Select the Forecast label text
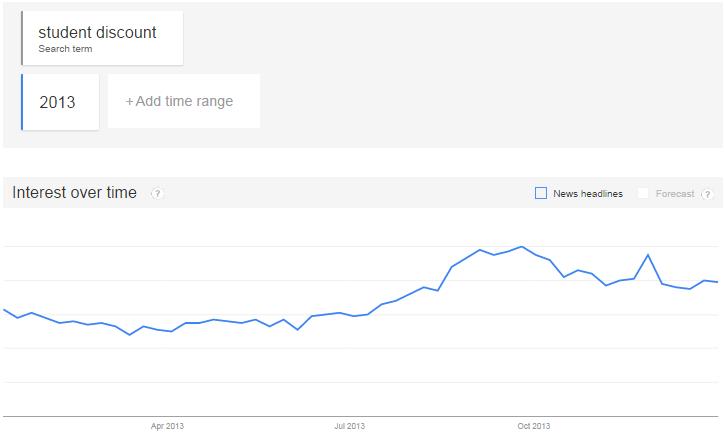Screen dimensions: 724x439 [675, 194]
